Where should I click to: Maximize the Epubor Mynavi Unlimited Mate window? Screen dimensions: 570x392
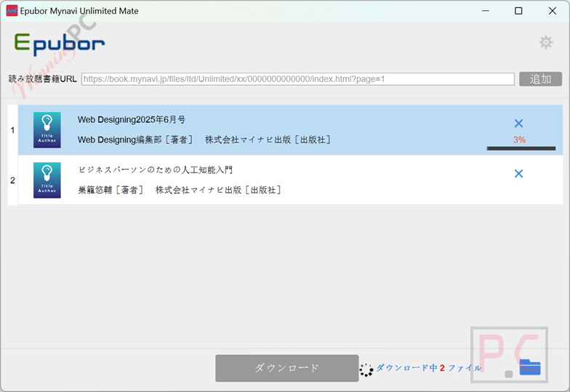pos(518,11)
